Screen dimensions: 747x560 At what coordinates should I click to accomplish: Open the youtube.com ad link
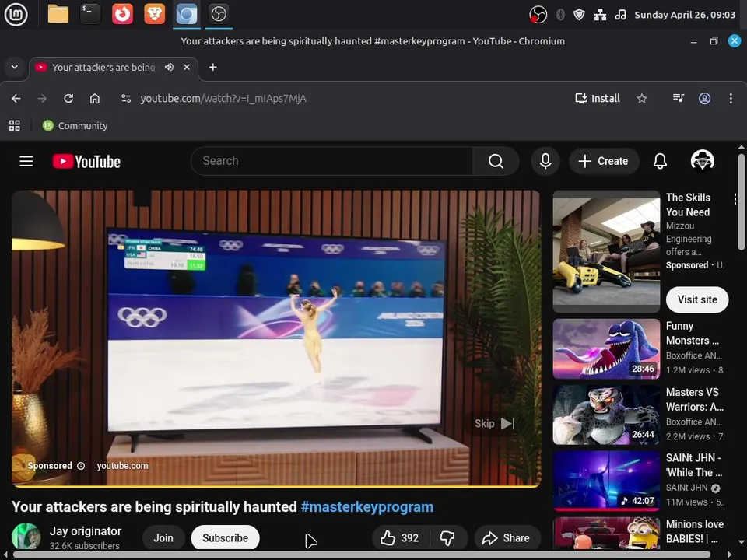(122, 466)
